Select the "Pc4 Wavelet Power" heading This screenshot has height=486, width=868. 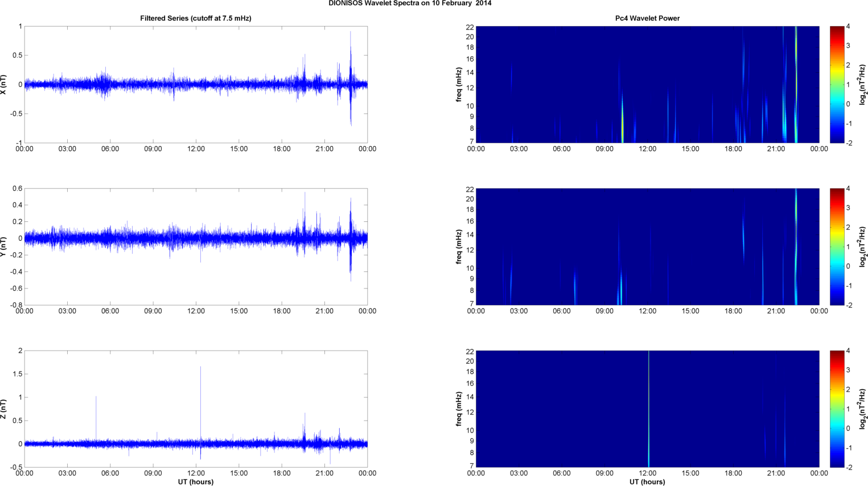coord(647,18)
